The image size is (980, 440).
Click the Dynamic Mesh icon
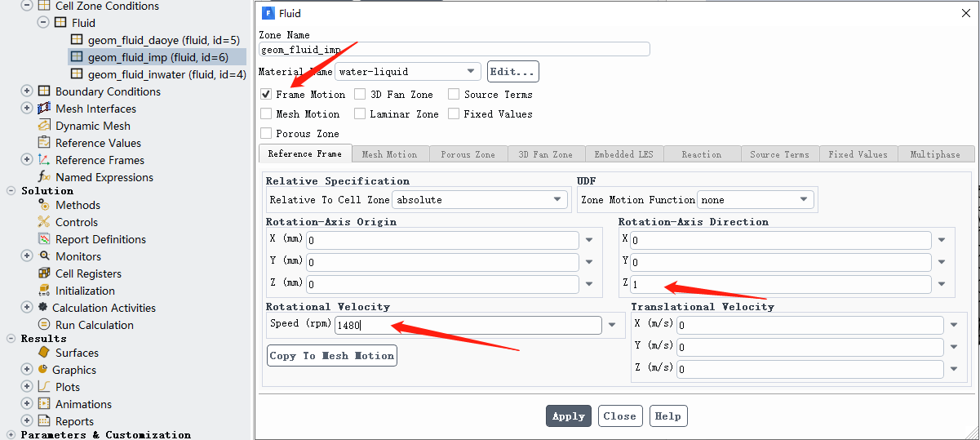point(44,126)
